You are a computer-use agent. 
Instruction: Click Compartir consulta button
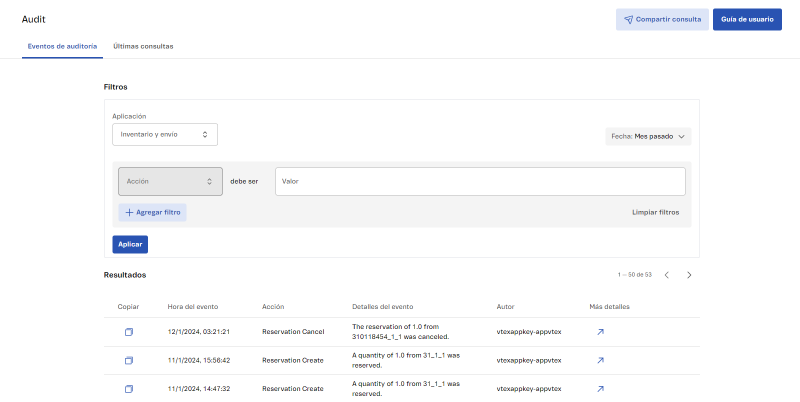662,19
